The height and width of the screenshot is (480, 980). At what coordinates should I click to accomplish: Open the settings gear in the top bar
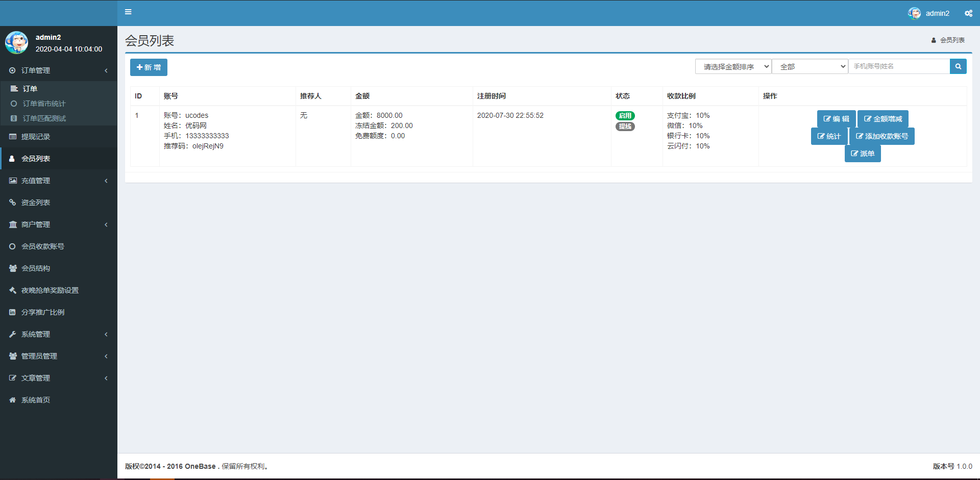click(968, 13)
